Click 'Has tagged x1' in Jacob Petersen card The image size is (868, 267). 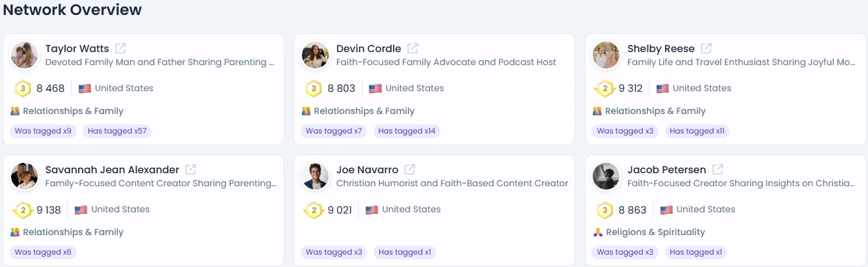[x=696, y=252]
